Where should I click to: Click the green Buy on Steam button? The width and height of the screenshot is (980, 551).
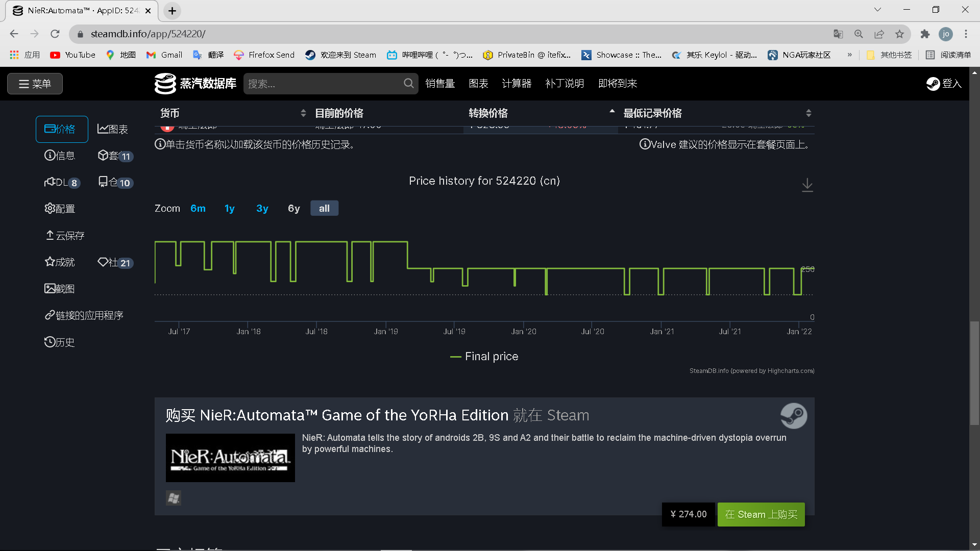pos(761,514)
